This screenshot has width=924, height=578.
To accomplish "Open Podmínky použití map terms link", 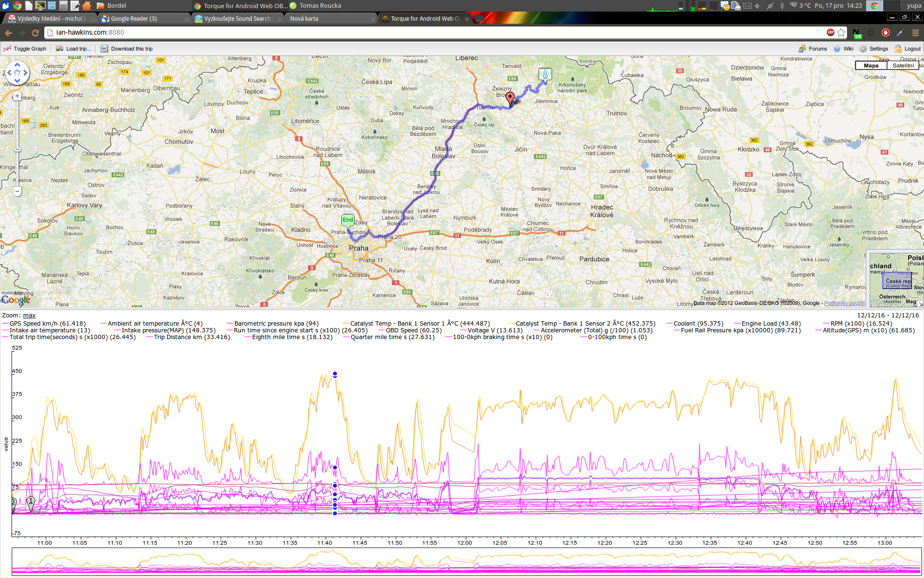I will point(844,303).
